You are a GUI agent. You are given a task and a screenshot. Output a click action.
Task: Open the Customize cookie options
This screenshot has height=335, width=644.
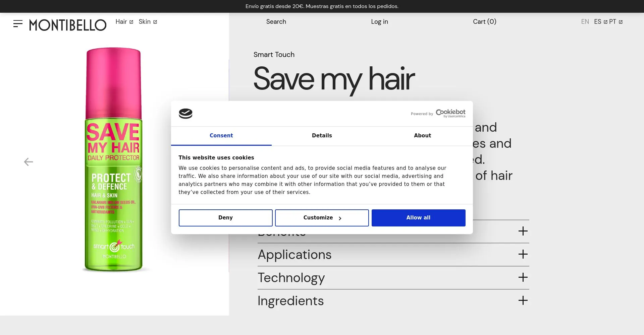point(322,218)
